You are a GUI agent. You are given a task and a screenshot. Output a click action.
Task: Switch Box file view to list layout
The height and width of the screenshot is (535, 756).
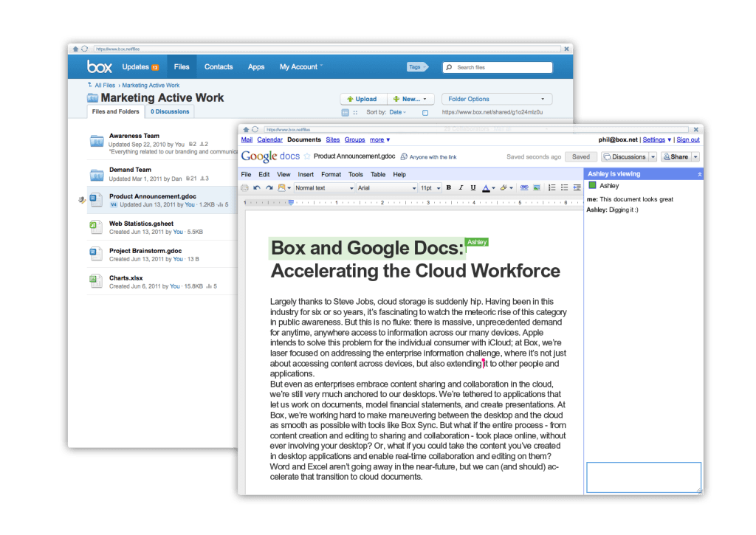point(346,112)
